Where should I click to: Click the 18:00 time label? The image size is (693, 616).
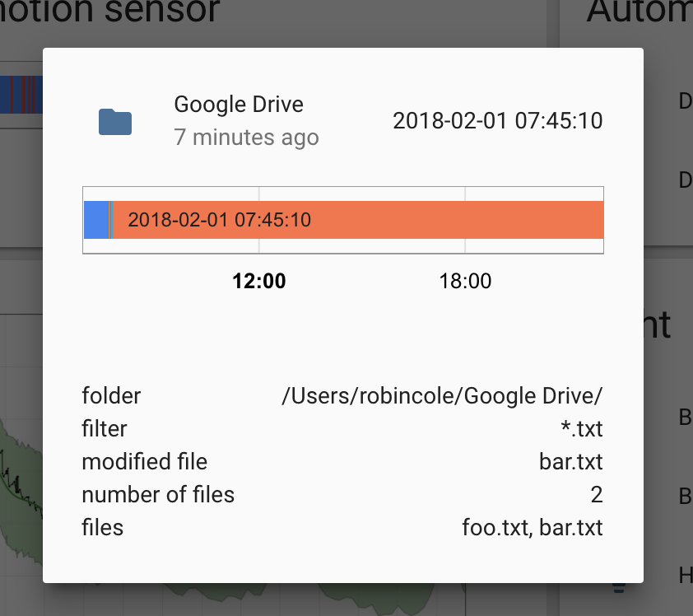465,281
